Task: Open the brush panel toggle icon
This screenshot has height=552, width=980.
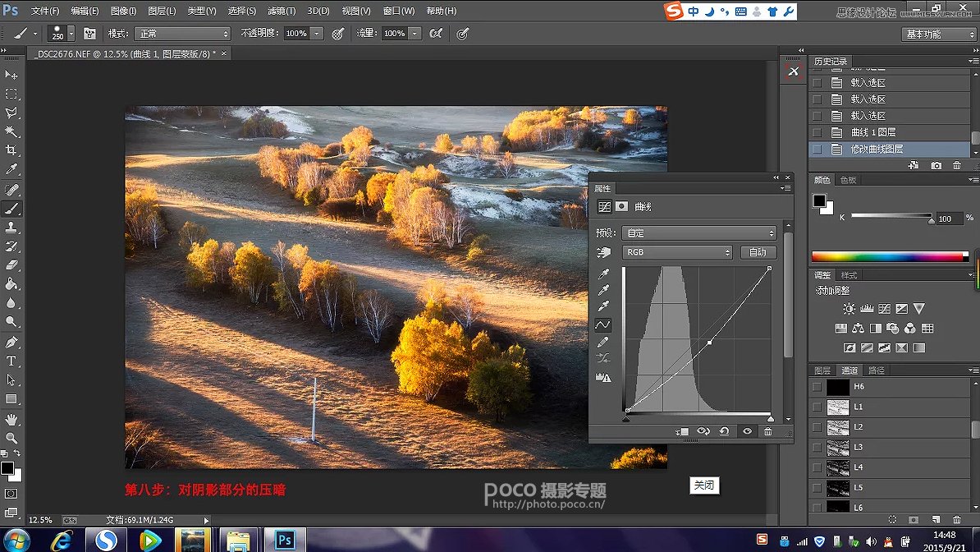Action: point(89,33)
